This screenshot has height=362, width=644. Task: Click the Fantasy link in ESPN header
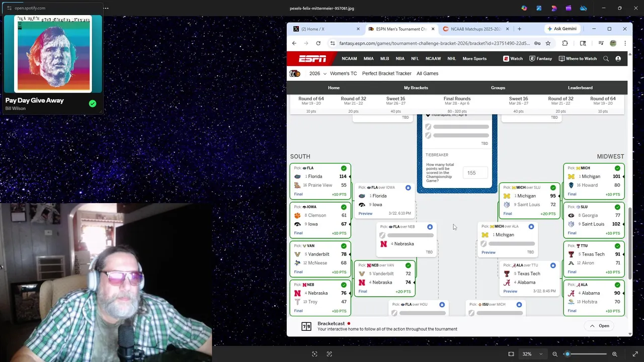(541, 59)
